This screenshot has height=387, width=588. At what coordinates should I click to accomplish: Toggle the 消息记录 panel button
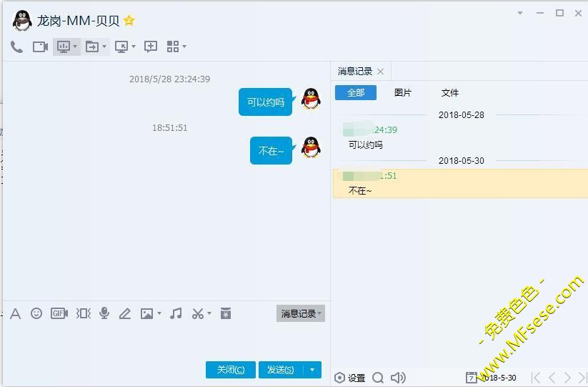[x=300, y=313]
